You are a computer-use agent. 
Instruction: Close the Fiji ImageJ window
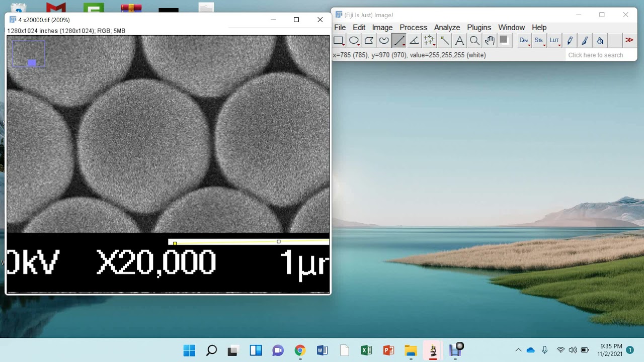[x=625, y=15]
